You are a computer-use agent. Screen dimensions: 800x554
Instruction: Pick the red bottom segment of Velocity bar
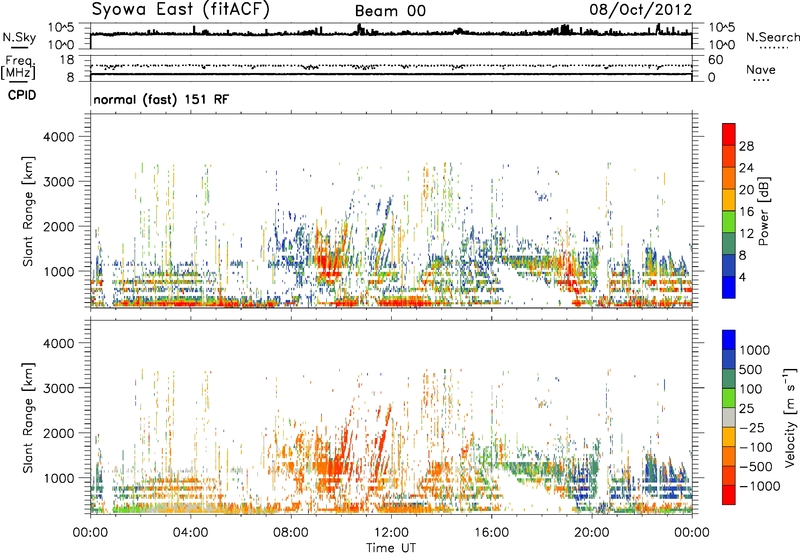point(729,495)
